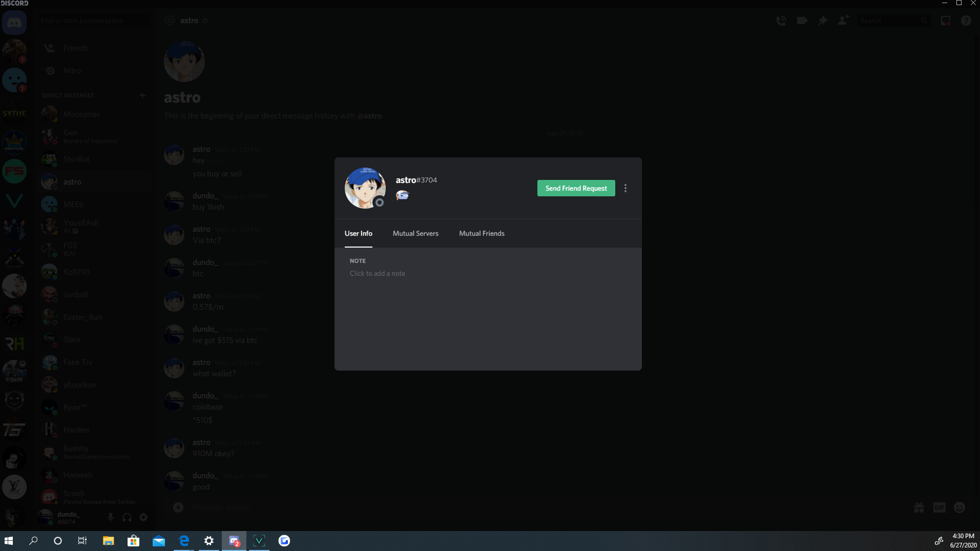
Task: Toggle microphone mute
Action: pyautogui.click(x=111, y=518)
